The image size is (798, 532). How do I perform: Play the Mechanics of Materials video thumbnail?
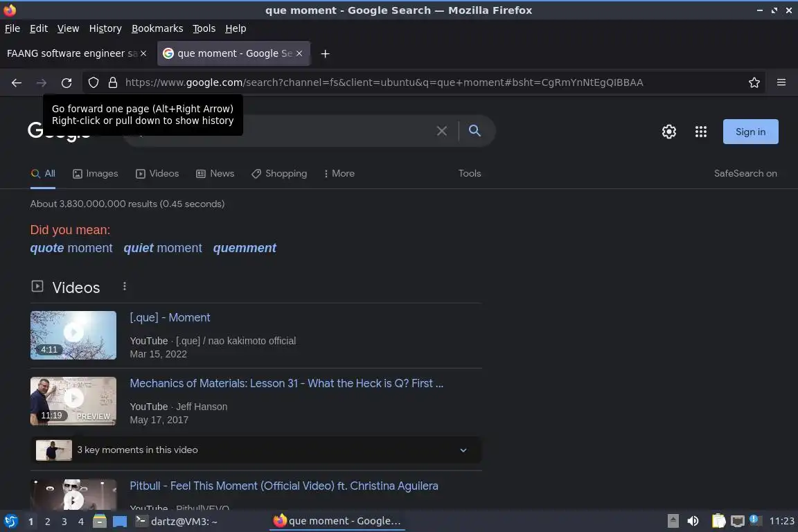pyautogui.click(x=73, y=400)
